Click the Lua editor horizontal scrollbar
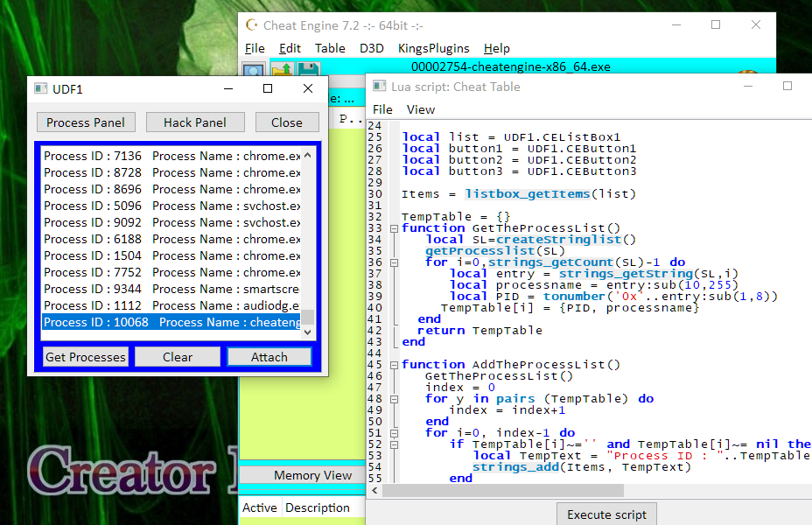The width and height of the screenshot is (812, 525). tap(569, 490)
